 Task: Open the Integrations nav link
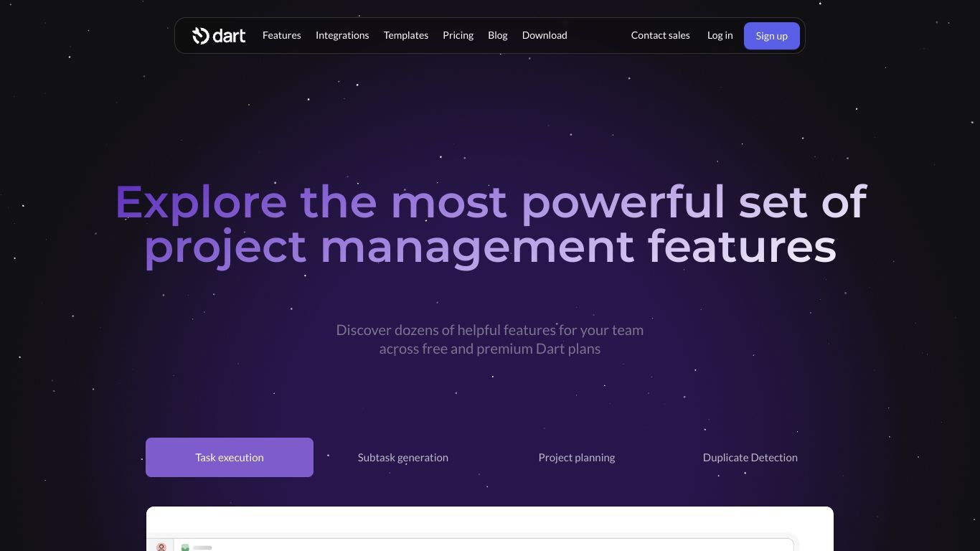point(342,35)
